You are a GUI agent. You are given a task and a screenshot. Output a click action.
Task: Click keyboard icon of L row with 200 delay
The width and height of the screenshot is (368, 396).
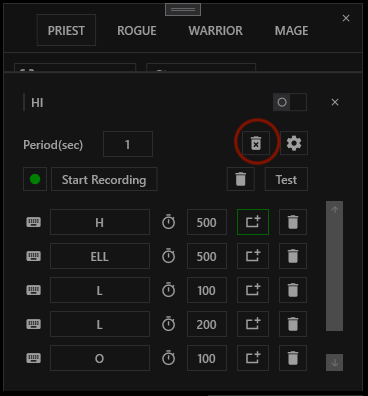34,324
